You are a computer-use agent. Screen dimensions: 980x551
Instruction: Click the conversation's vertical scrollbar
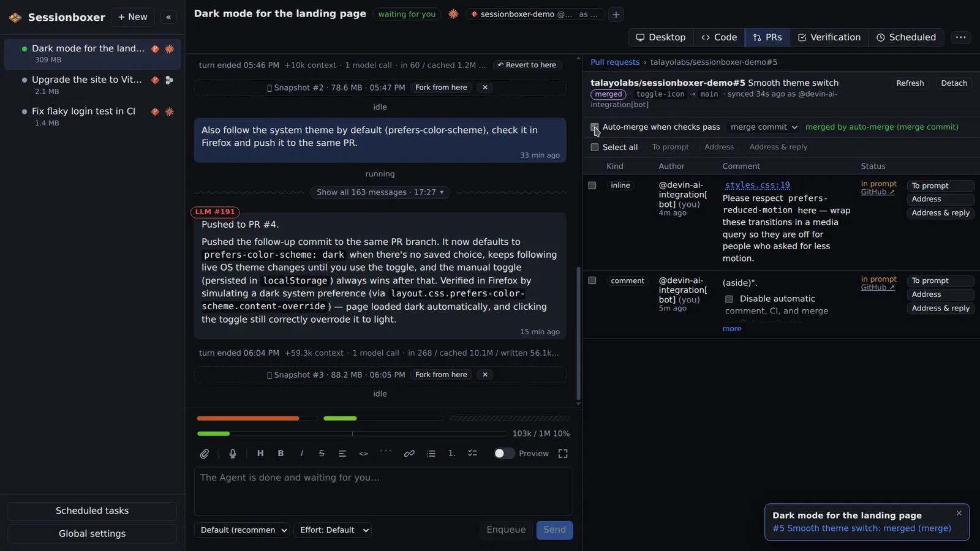(x=578, y=334)
